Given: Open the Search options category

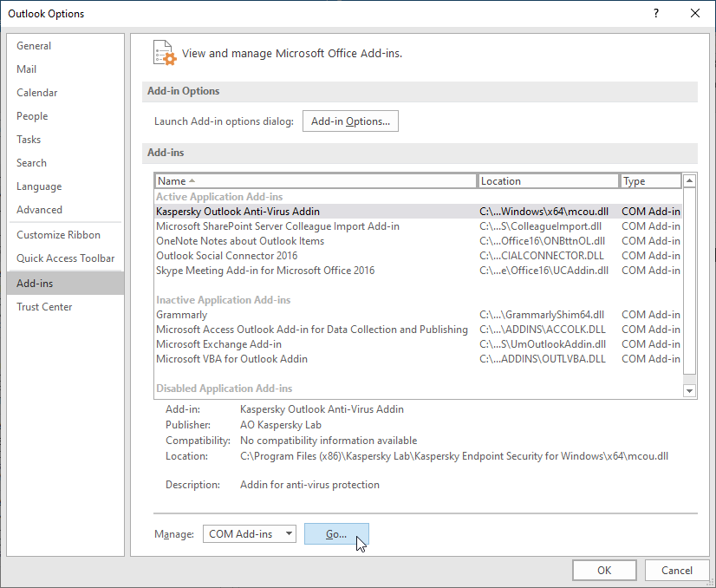Looking at the screenshot, I should [65, 163].
